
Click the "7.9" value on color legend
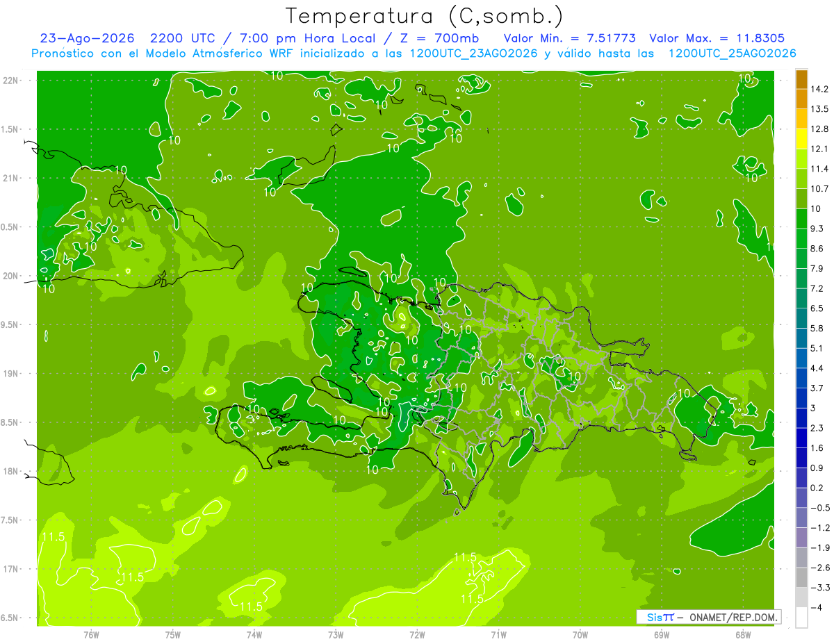818,269
